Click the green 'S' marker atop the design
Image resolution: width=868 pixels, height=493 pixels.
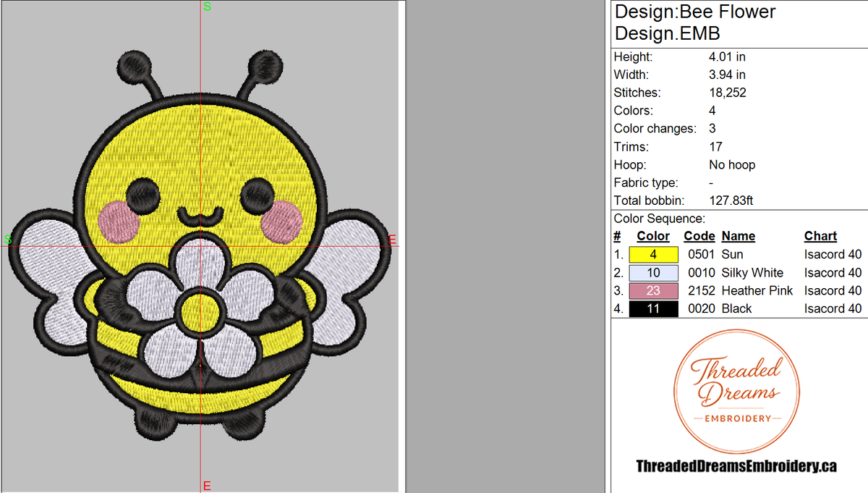[x=207, y=7]
